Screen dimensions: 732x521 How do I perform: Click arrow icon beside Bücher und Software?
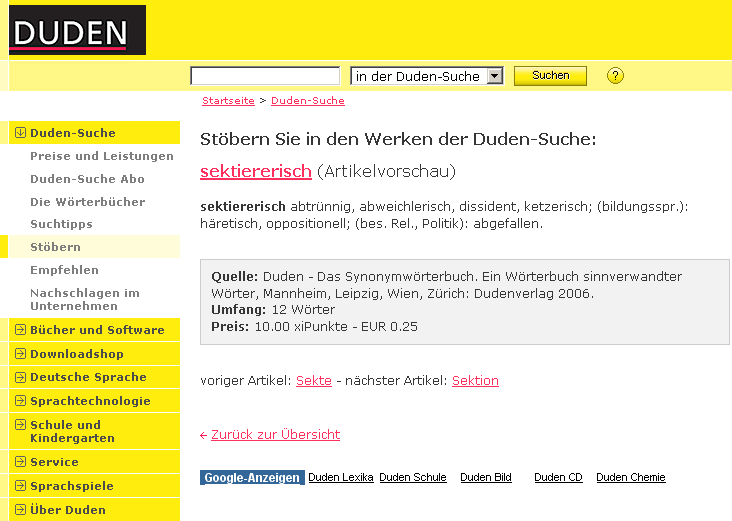pyautogui.click(x=20, y=330)
